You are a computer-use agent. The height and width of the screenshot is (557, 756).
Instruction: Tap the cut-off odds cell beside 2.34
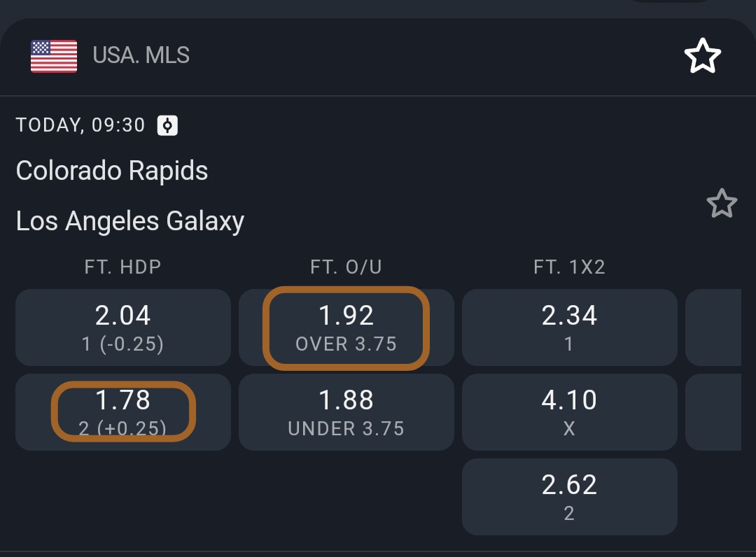pos(713,327)
